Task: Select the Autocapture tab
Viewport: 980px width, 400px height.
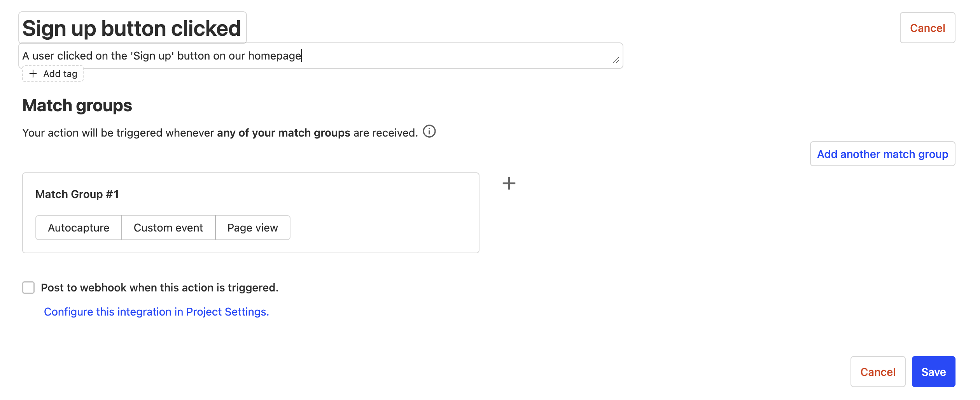Action: coord(78,228)
